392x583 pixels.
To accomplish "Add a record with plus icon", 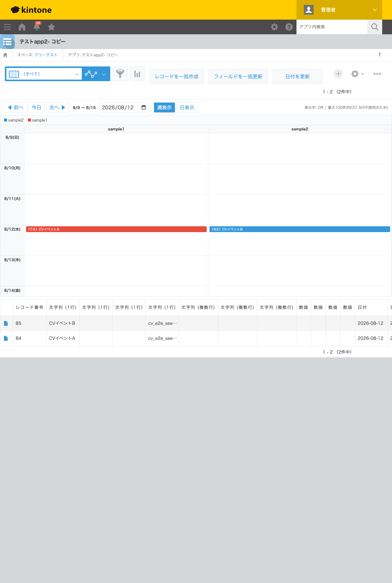I will click(338, 74).
